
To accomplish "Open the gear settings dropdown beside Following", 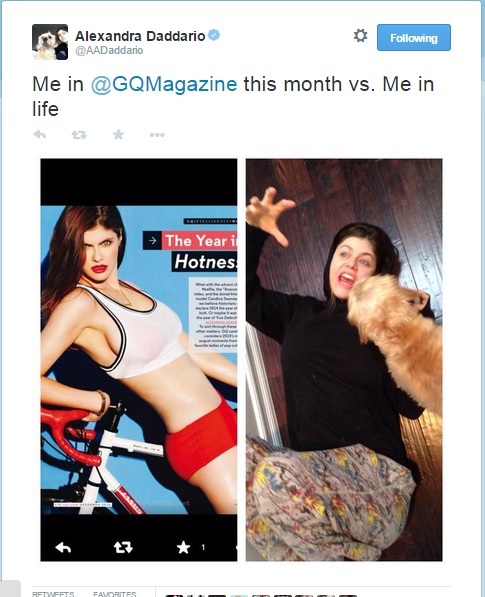I will 360,36.
